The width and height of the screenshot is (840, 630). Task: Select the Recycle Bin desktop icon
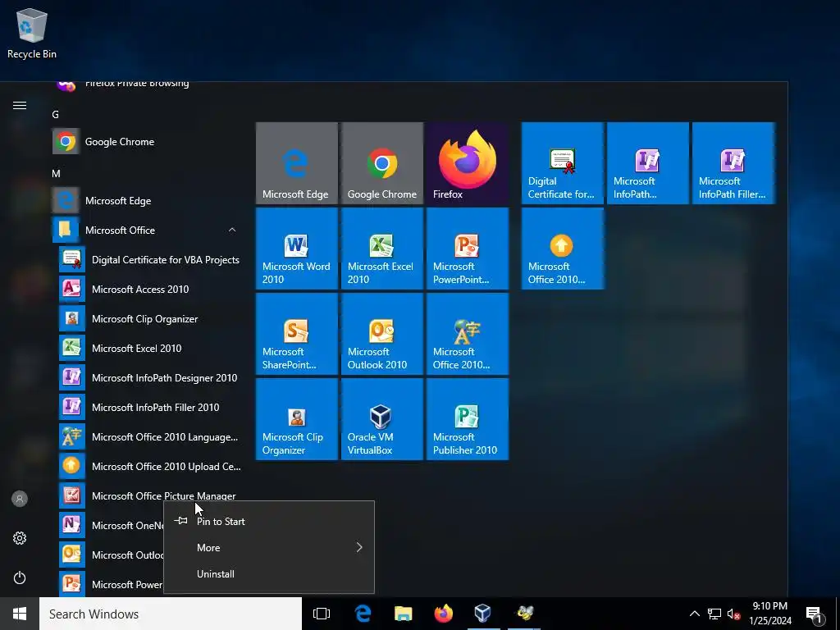pos(32,33)
